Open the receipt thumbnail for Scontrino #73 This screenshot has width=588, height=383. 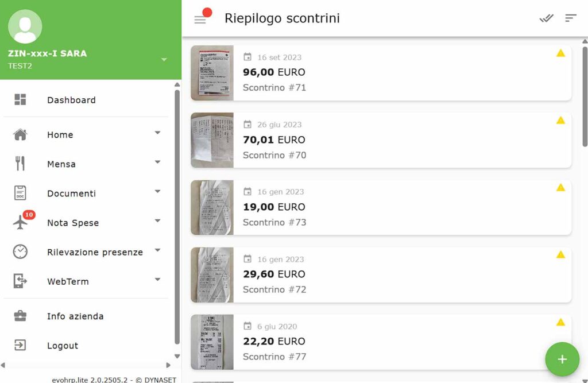coord(212,207)
